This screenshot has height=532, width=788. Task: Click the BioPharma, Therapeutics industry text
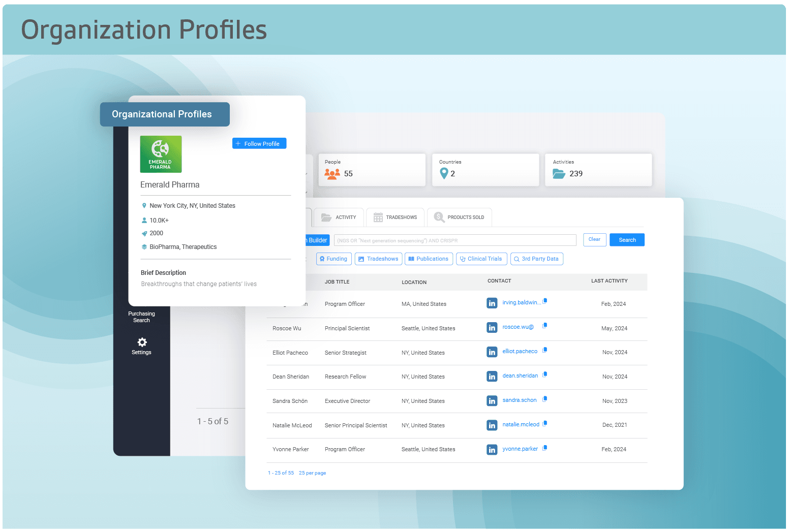183,247
